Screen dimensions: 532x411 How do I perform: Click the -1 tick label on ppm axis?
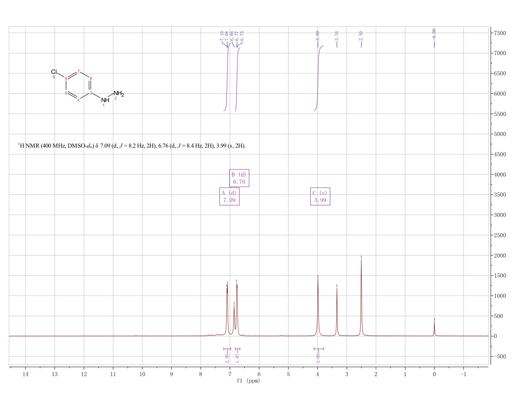(463, 374)
